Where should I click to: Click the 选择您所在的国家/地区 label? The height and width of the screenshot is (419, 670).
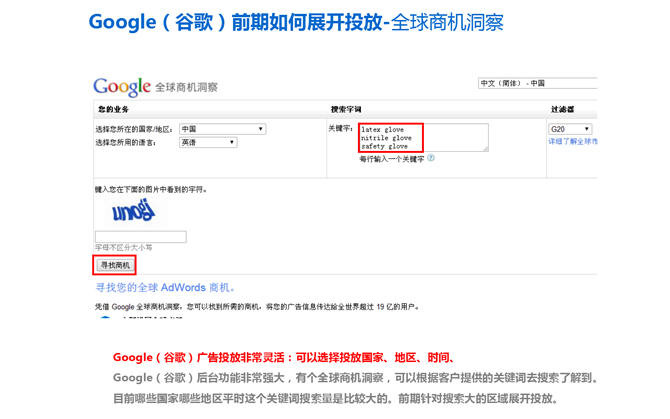tap(134, 129)
